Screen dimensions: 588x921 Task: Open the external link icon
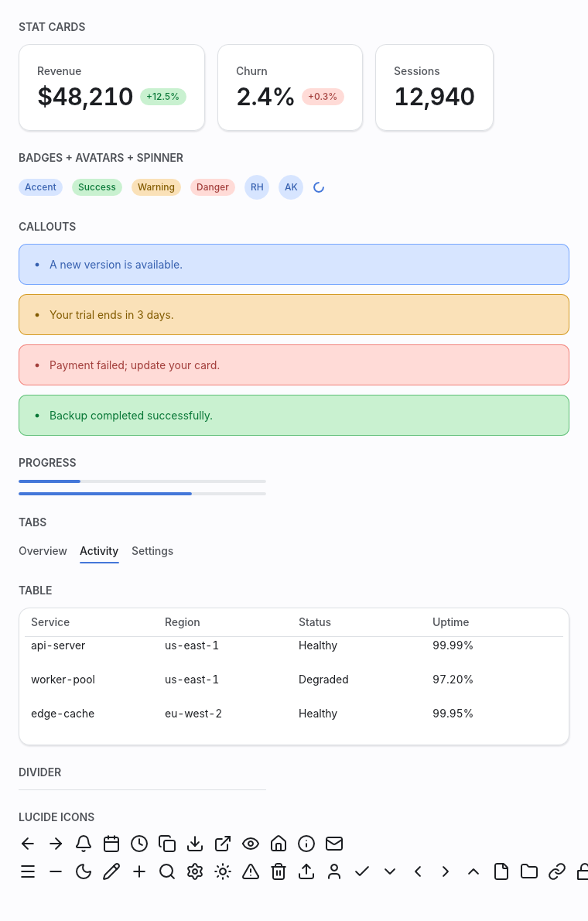click(x=223, y=844)
